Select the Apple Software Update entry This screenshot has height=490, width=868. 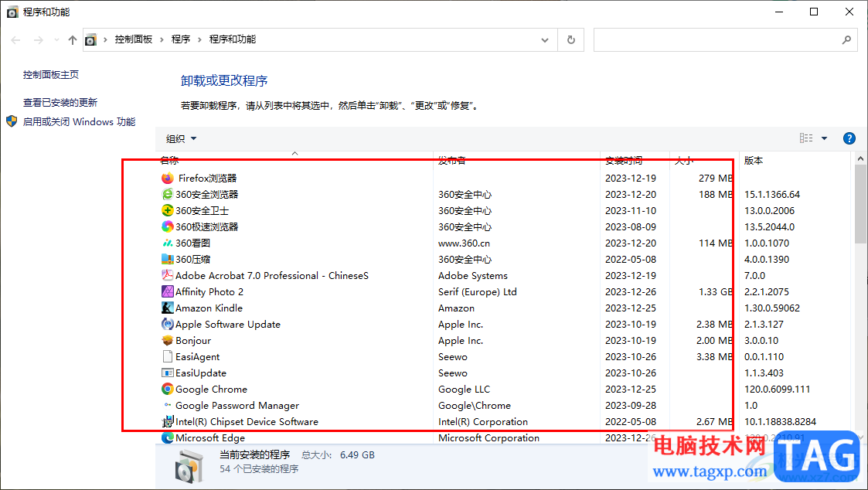point(228,325)
